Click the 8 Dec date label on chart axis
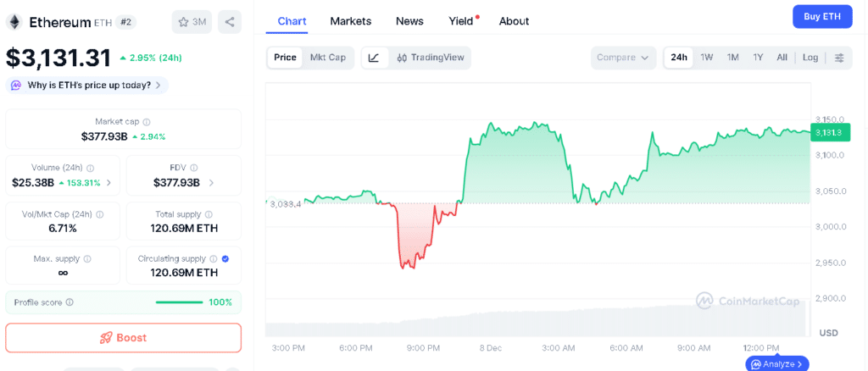Viewport: 868px width, 371px height. click(x=490, y=348)
